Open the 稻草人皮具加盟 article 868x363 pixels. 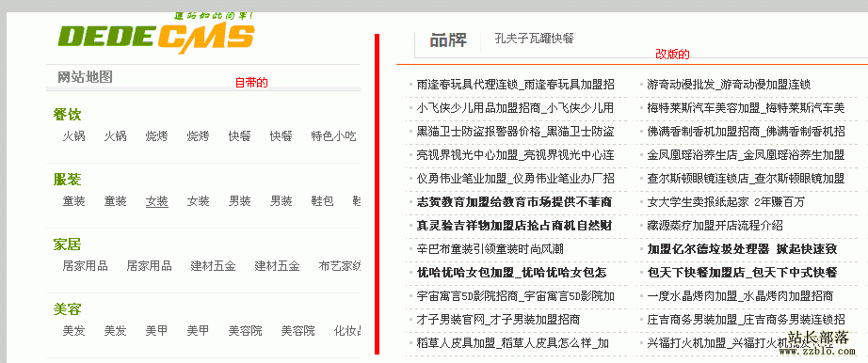[513, 343]
